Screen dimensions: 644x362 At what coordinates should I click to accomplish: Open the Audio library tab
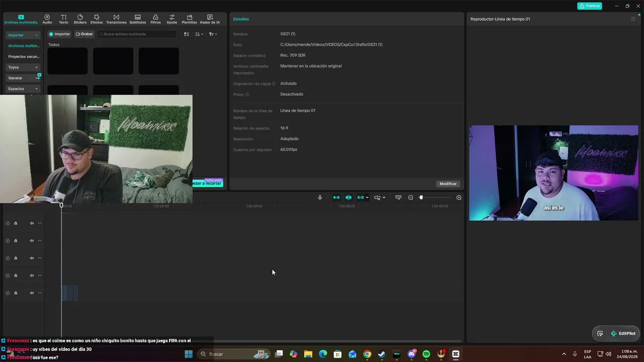[x=47, y=19]
